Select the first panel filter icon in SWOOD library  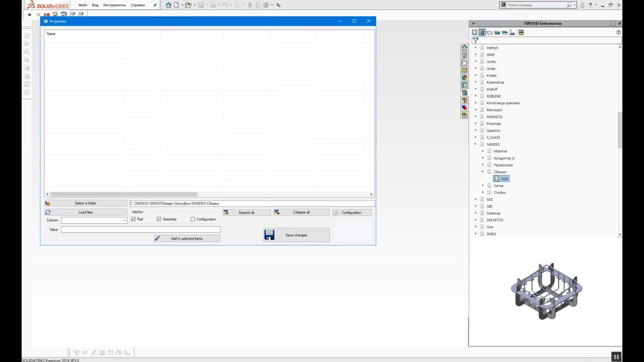(474, 32)
